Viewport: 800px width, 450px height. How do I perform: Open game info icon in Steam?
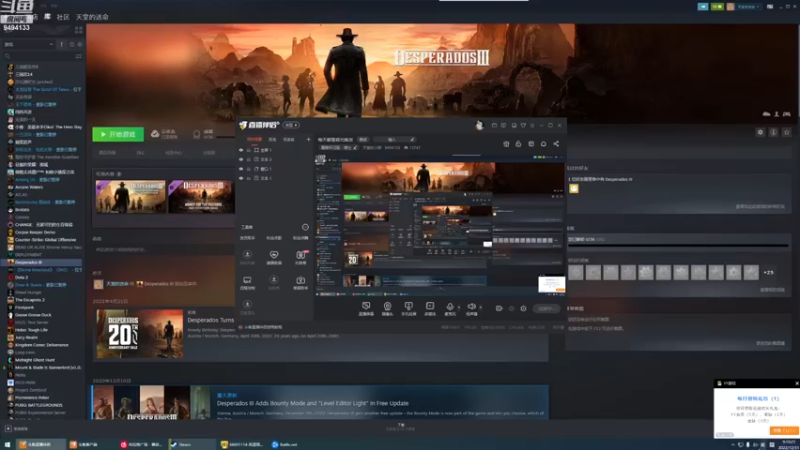click(773, 132)
